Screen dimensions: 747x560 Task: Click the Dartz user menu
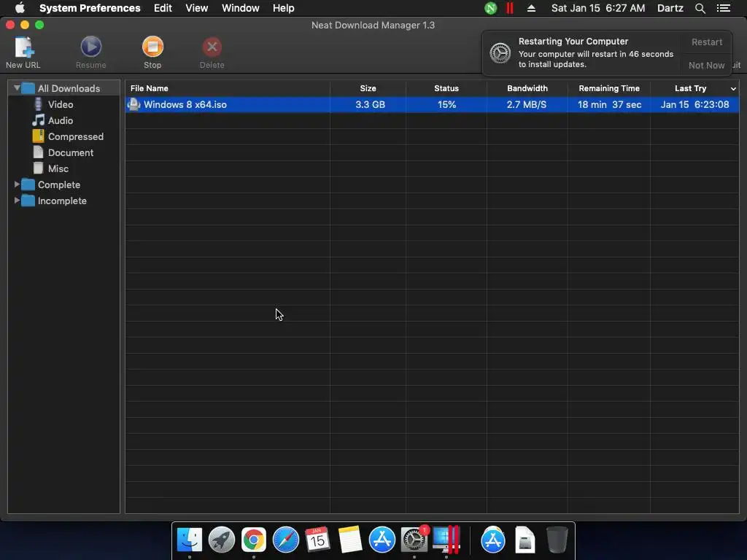tap(670, 8)
